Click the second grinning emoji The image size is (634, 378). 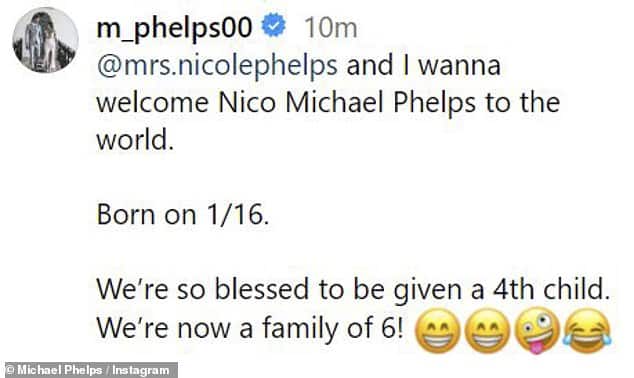tap(488, 330)
